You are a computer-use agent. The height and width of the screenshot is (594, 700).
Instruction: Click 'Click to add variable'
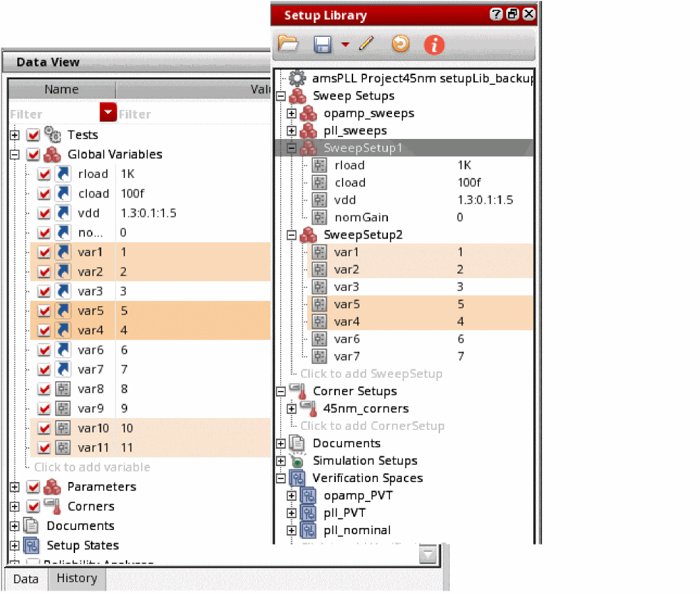pos(92,467)
